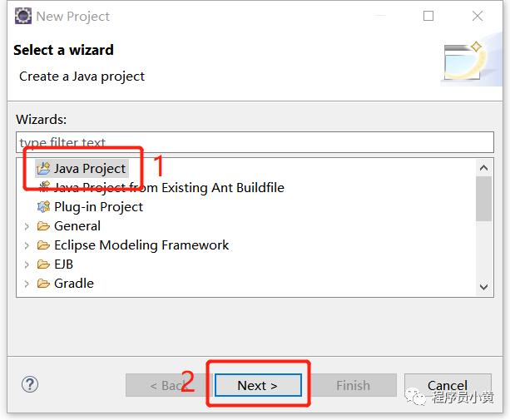Click the Ant Buildfile project icon
Screen dimensions: 510x420
[44, 187]
